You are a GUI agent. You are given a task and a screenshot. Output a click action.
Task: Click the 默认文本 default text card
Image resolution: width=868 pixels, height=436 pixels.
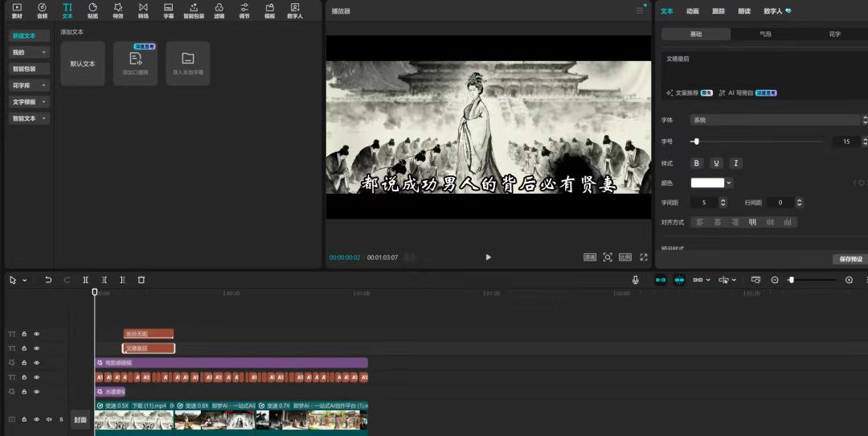tap(83, 64)
